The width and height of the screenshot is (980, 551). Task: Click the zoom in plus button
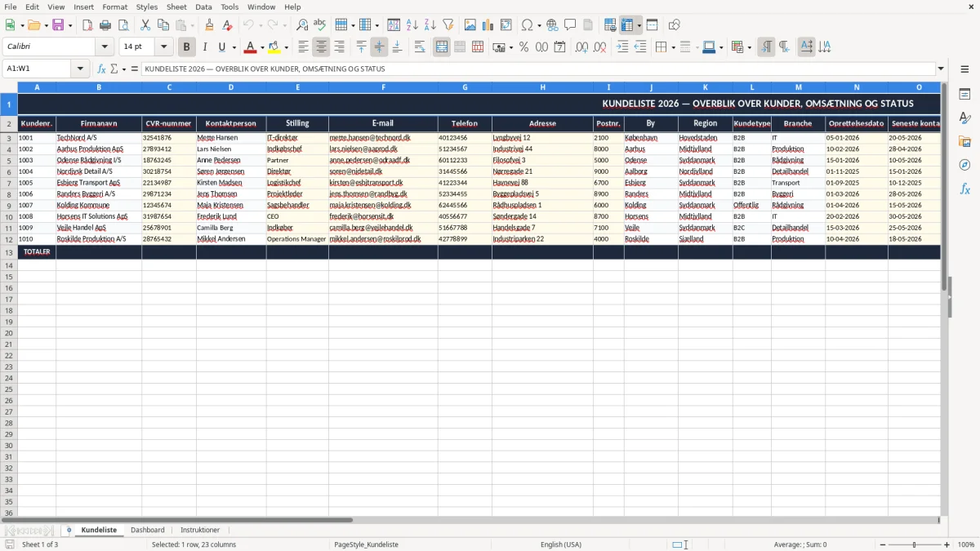[x=947, y=544]
